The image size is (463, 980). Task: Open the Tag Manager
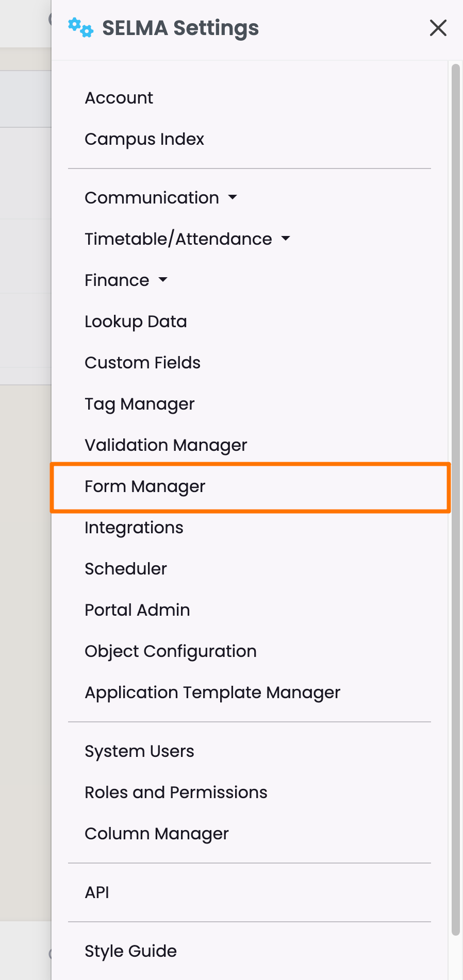tap(139, 404)
